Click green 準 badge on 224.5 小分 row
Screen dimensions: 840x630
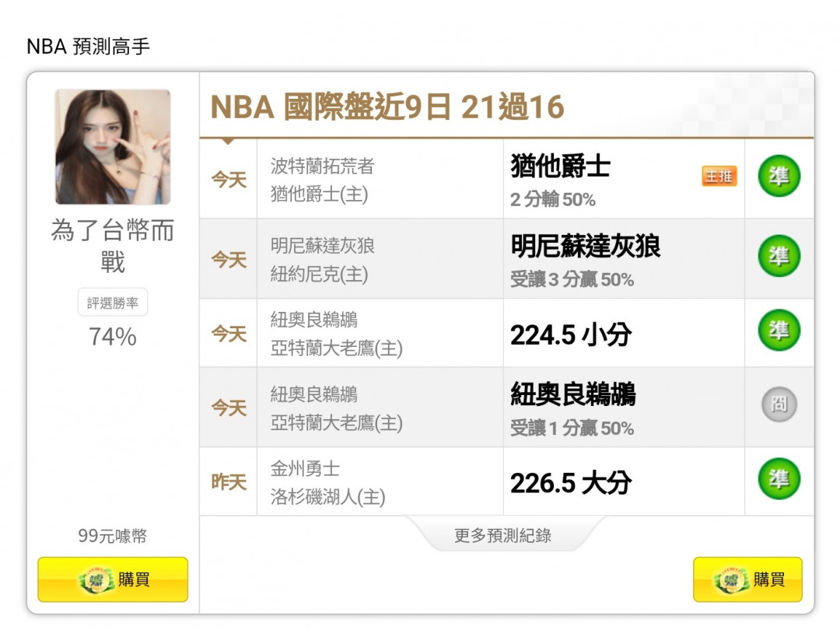tap(779, 331)
